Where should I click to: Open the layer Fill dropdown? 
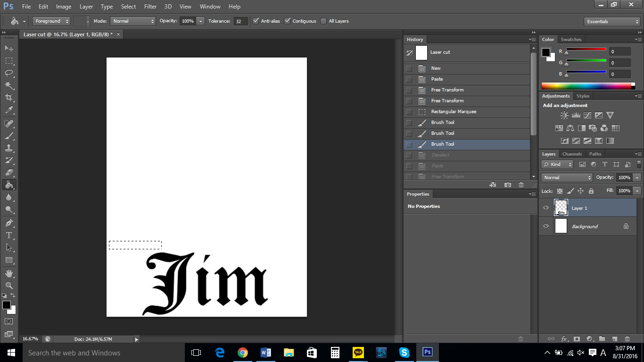[x=637, y=191]
